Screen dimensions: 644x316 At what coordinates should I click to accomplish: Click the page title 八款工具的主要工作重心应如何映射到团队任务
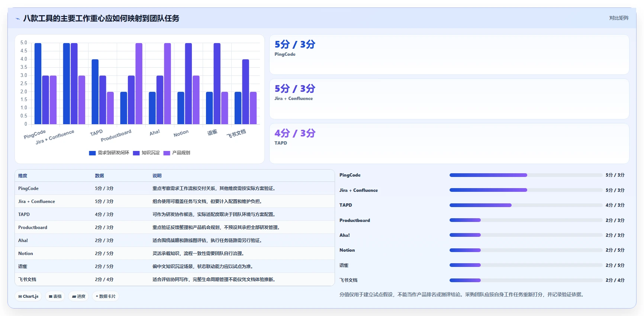click(x=101, y=19)
